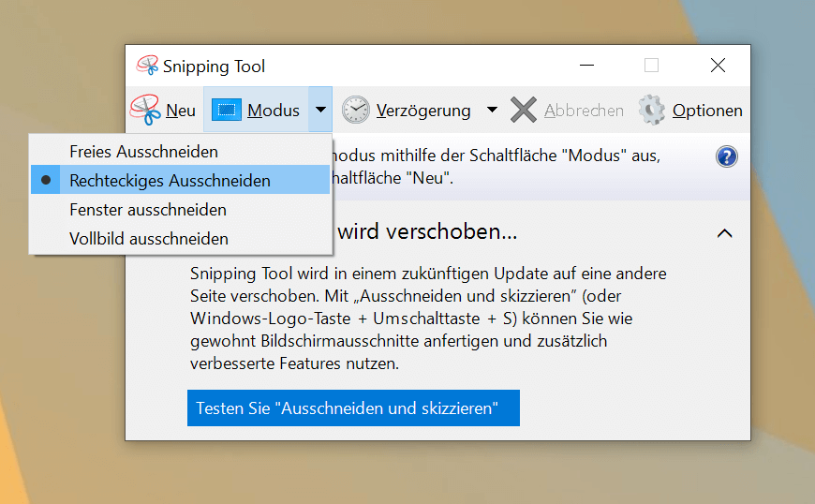Open the Verzögerung dropdown arrow
The height and width of the screenshot is (504, 815).
[492, 110]
